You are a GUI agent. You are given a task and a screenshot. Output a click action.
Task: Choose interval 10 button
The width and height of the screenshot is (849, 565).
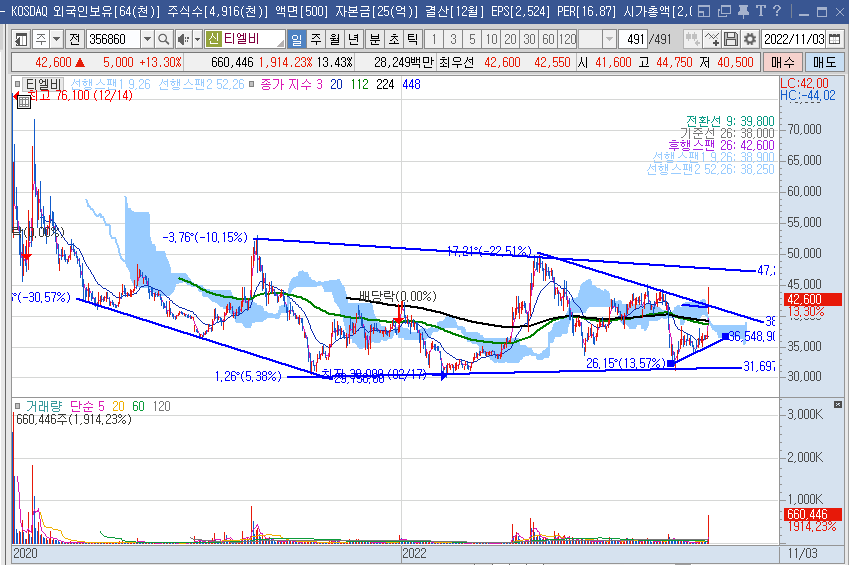491,39
